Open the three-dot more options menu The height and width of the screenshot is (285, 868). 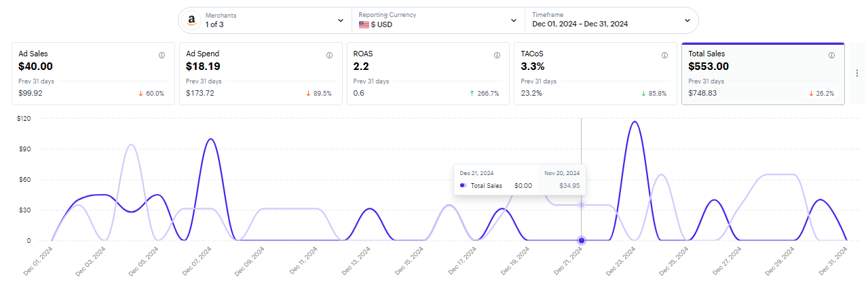[857, 73]
